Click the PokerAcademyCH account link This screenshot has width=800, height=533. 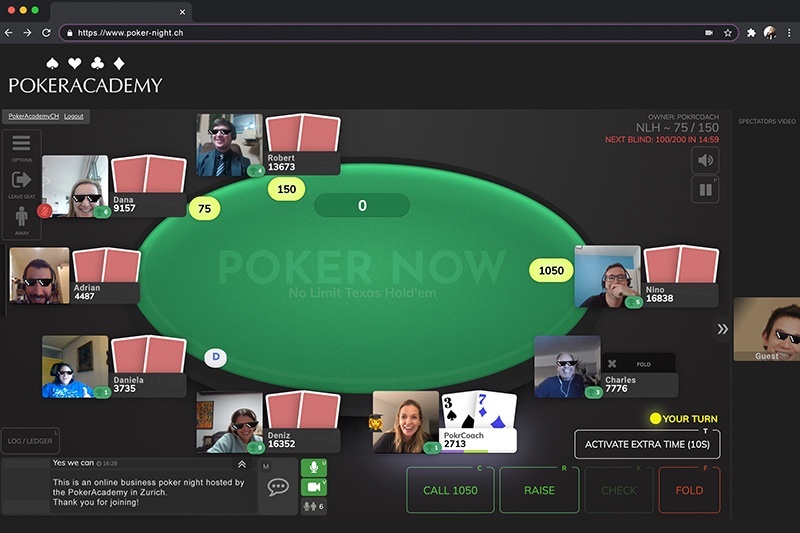[x=34, y=116]
